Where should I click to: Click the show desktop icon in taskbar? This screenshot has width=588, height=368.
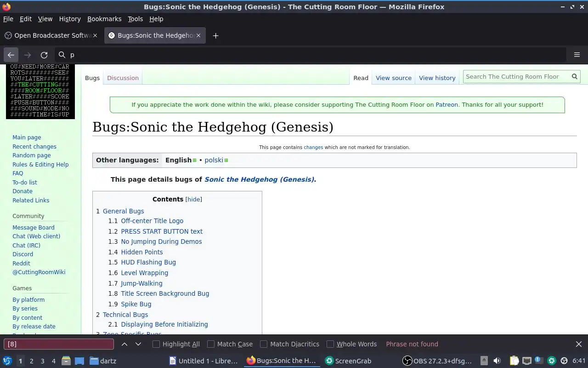[79, 361]
